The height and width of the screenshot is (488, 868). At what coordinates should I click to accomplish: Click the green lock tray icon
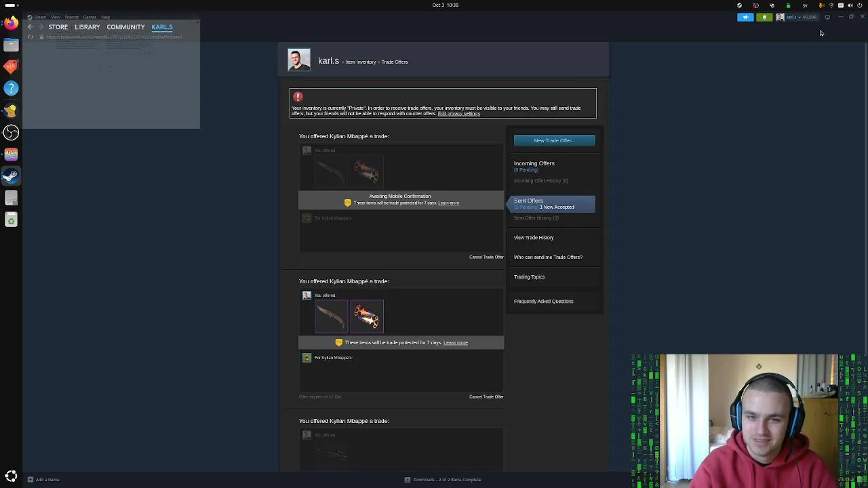[788, 5]
